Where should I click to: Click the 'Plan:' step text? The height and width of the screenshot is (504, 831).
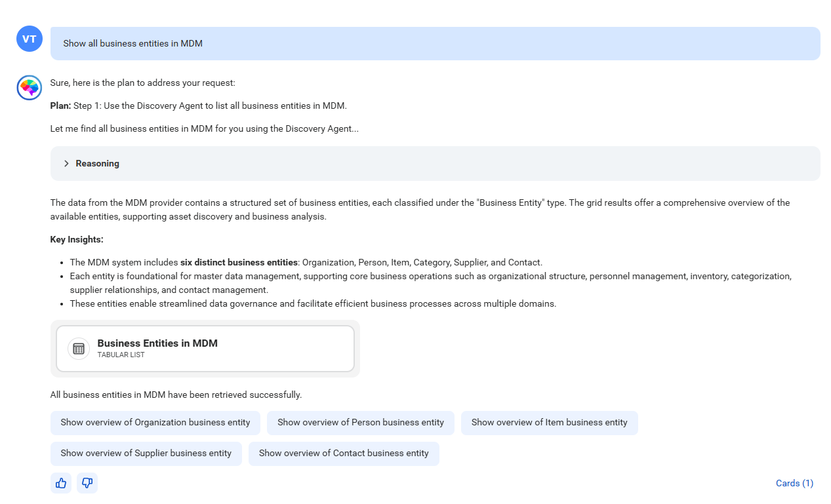198,106
